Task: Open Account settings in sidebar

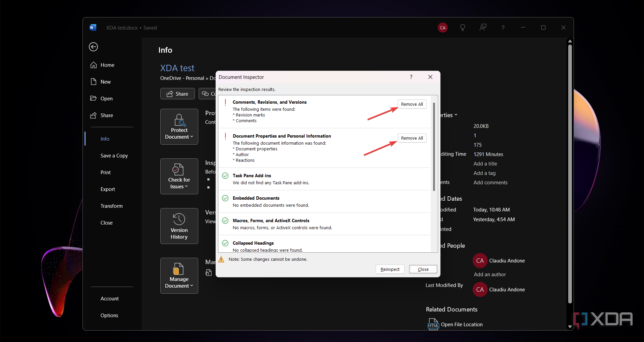Action: coord(110,299)
